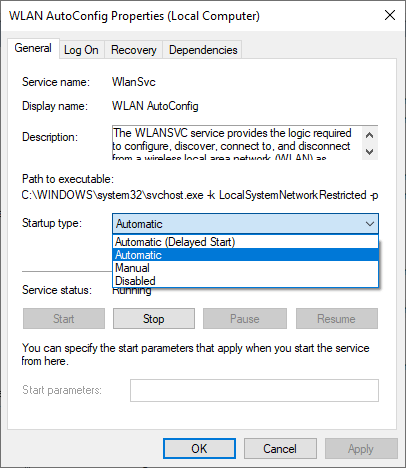
Task: Close the WLAN AutoConfig Properties window
Action: click(x=390, y=15)
